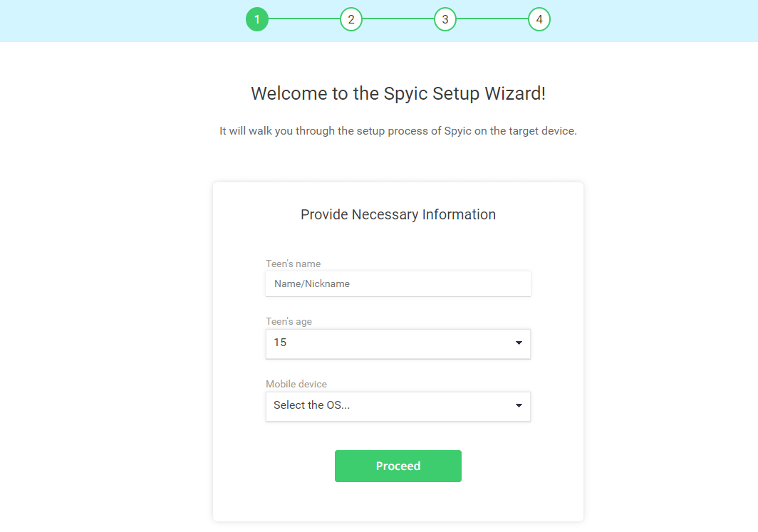Image resolution: width=758 pixels, height=532 pixels.
Task: Click the Proceed button
Action: [398, 466]
